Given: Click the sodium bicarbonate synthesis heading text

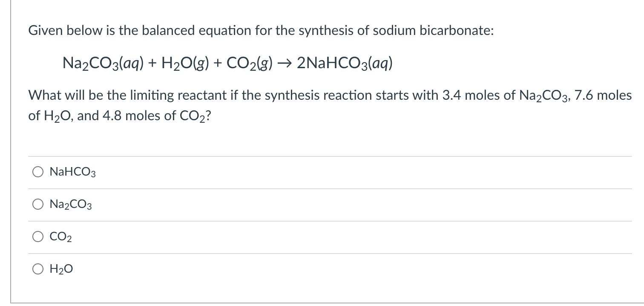Looking at the screenshot, I should coord(260,30).
